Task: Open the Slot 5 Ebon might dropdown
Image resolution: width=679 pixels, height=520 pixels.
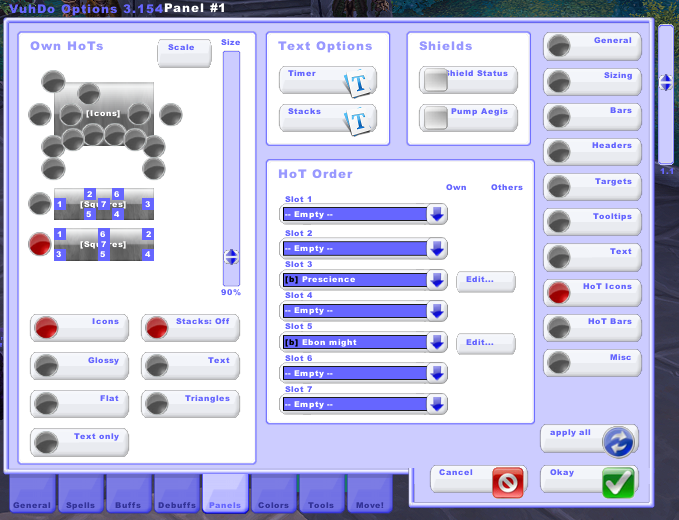Action: (x=437, y=343)
